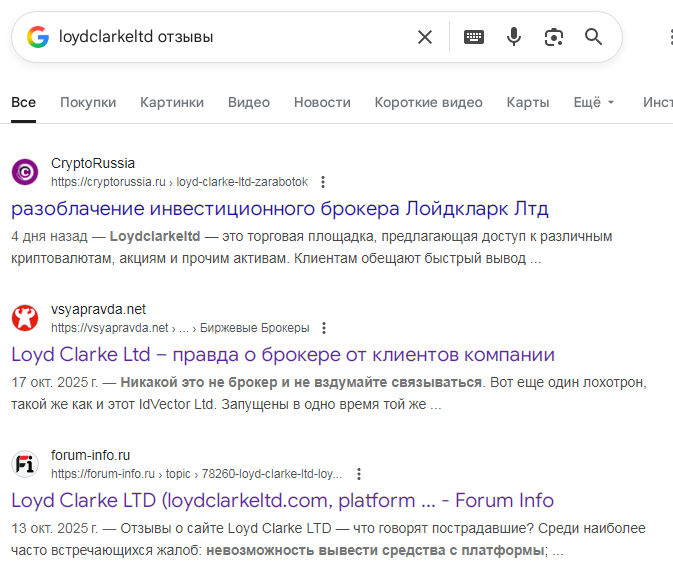
Task: Open more options for forum-info.ru result
Action: pos(359,474)
